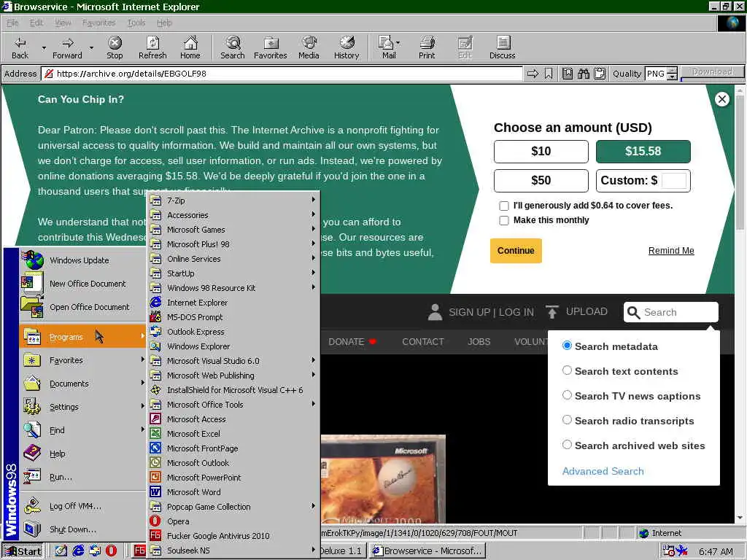Open MS-DOS Prompt
This screenshot has width=747, height=560.
click(x=233, y=317)
